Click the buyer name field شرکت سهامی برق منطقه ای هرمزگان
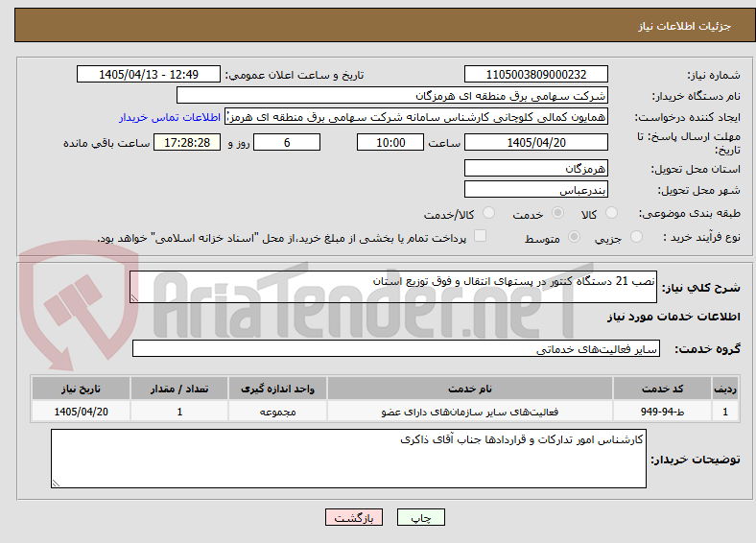756x543 pixels. point(392,96)
